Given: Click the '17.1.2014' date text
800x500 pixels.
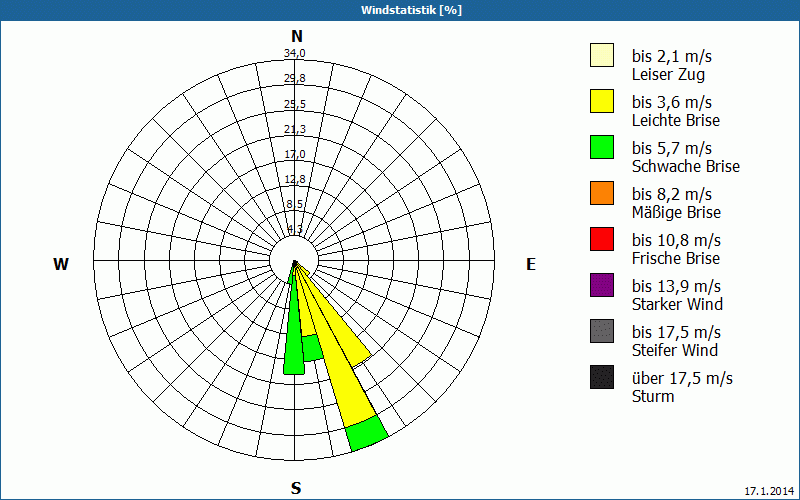Looking at the screenshot, I should (x=769, y=491).
